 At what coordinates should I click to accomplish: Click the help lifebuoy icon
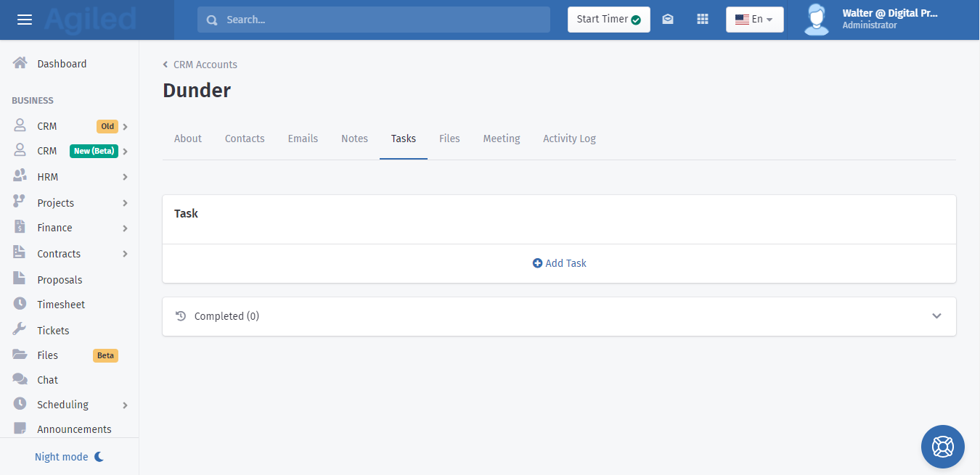click(942, 446)
